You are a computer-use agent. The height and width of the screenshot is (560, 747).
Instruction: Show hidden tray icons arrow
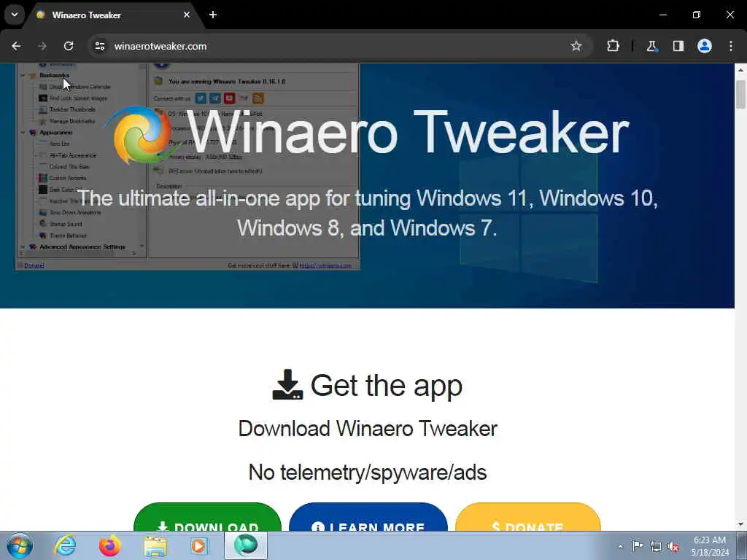click(x=620, y=546)
